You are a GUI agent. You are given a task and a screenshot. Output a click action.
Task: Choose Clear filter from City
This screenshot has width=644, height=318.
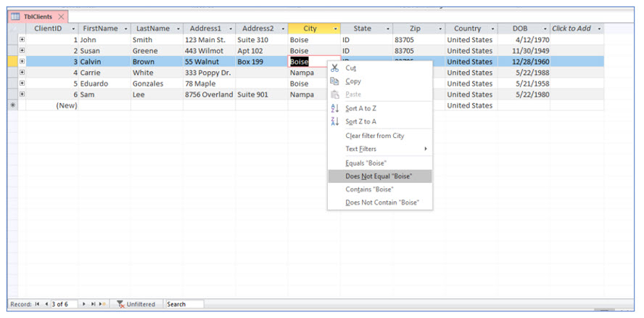tap(380, 136)
